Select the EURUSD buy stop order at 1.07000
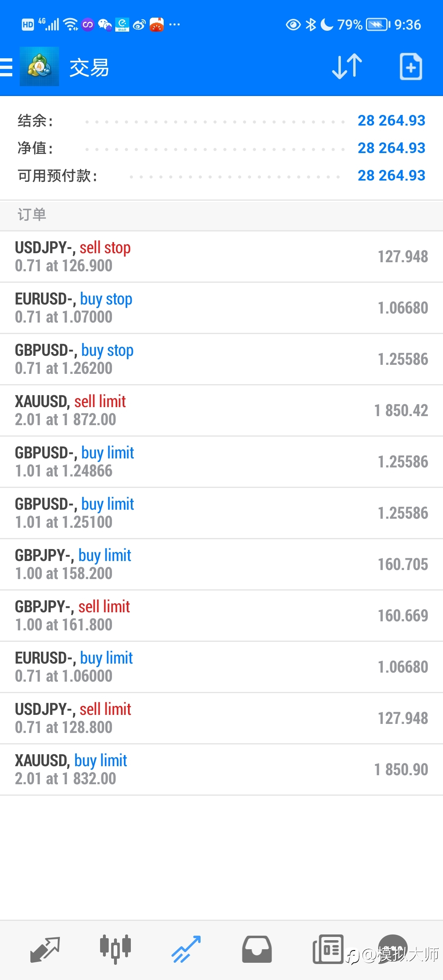The image size is (443, 980). click(221, 308)
